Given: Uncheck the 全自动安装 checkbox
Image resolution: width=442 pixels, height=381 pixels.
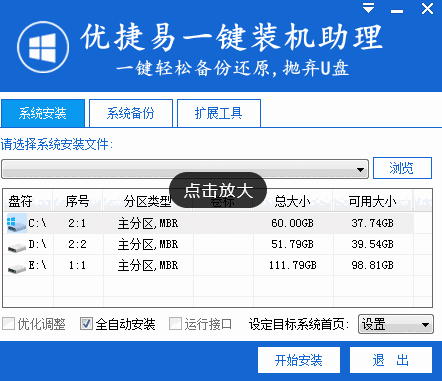Looking at the screenshot, I should click(86, 324).
